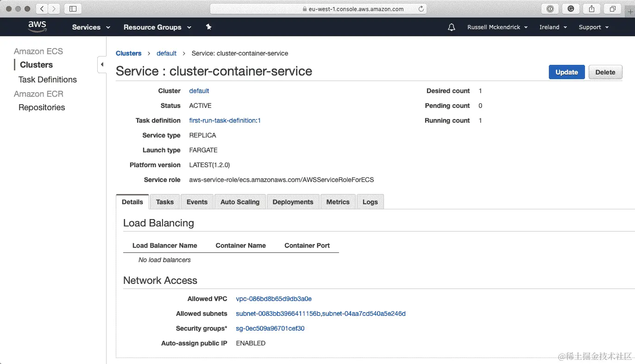Expand the Support menu
The height and width of the screenshot is (364, 635).
594,27
